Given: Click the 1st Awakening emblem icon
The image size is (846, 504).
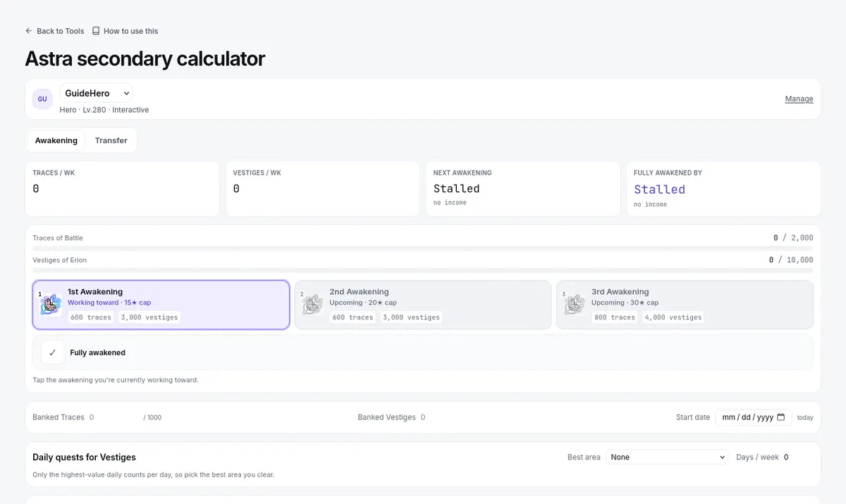Looking at the screenshot, I should (x=51, y=305).
